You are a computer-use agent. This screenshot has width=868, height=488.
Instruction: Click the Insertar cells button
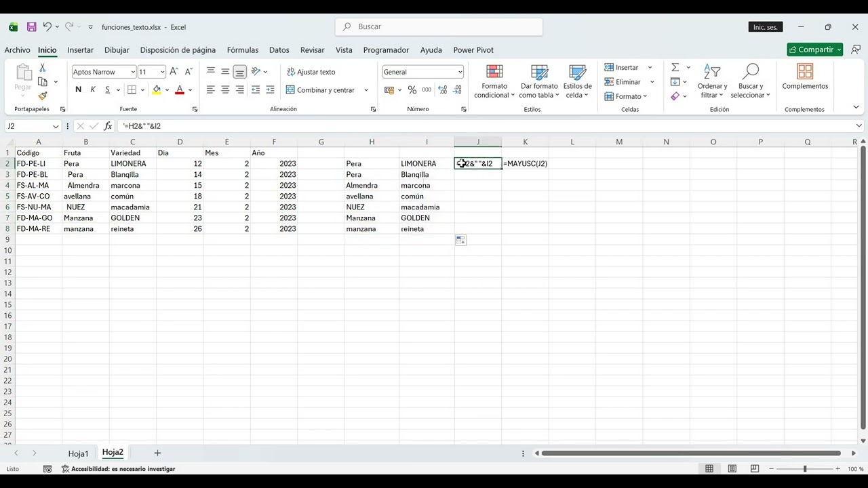[622, 68]
